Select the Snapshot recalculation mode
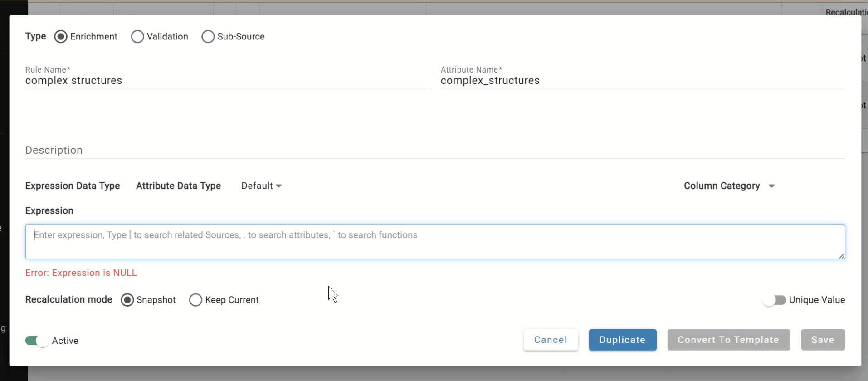 (x=127, y=300)
